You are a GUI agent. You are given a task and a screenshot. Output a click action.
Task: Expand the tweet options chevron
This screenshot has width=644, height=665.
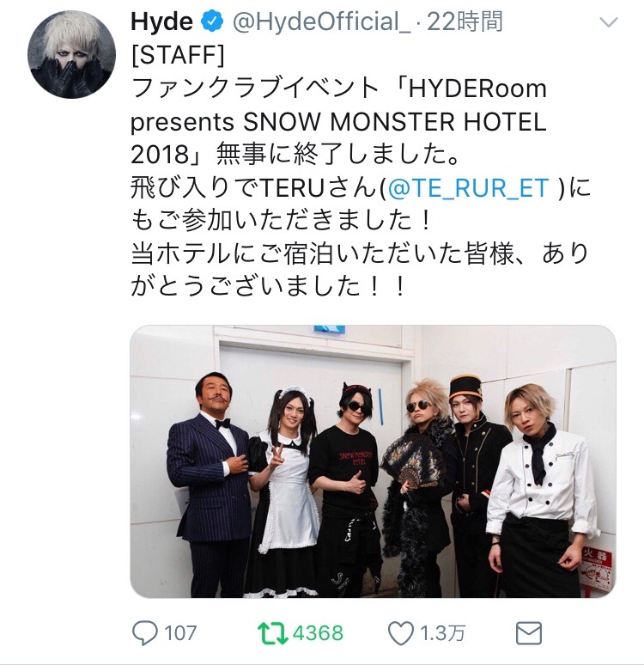tap(609, 22)
